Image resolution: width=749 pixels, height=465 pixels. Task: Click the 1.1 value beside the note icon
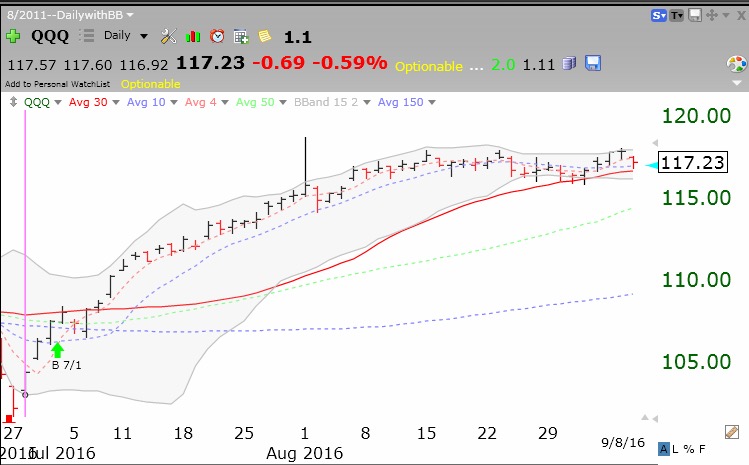pyautogui.click(x=297, y=37)
